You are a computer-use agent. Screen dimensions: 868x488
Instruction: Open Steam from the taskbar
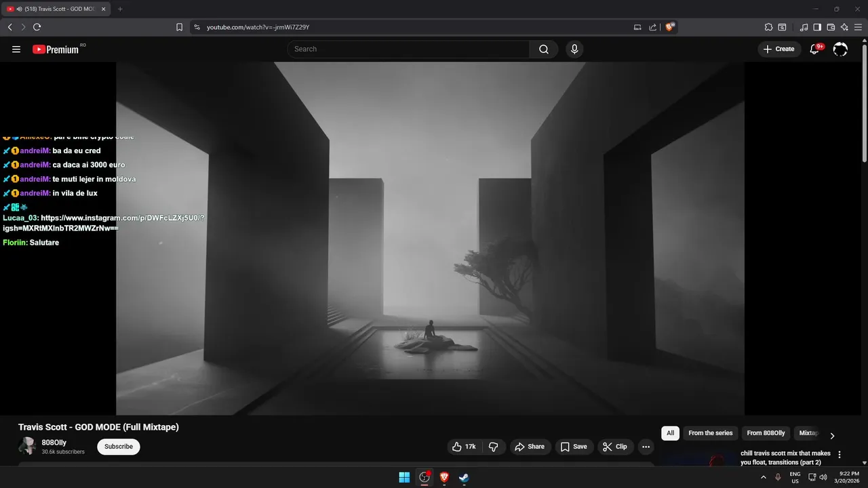(x=464, y=477)
